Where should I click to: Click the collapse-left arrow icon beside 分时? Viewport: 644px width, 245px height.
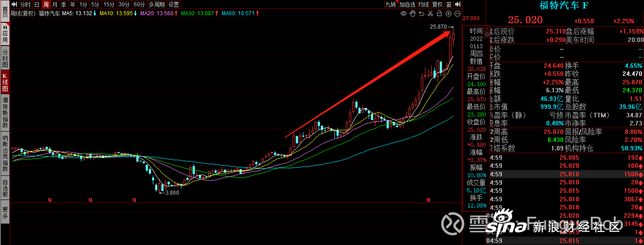click(x=14, y=4)
